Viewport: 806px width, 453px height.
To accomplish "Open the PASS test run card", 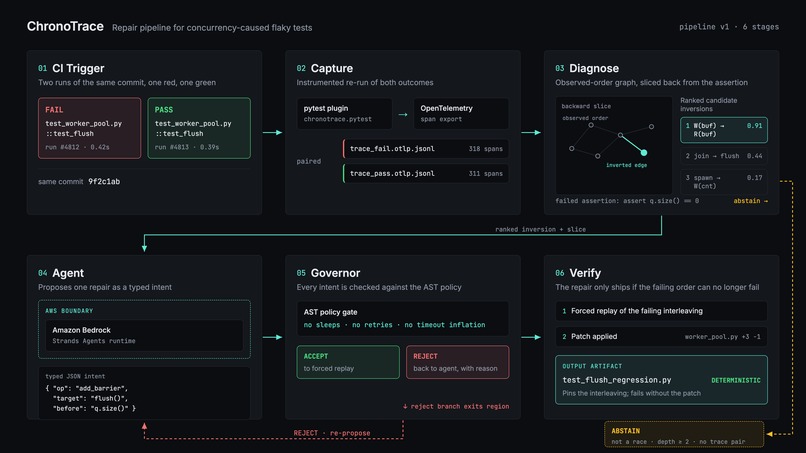I will [x=199, y=128].
